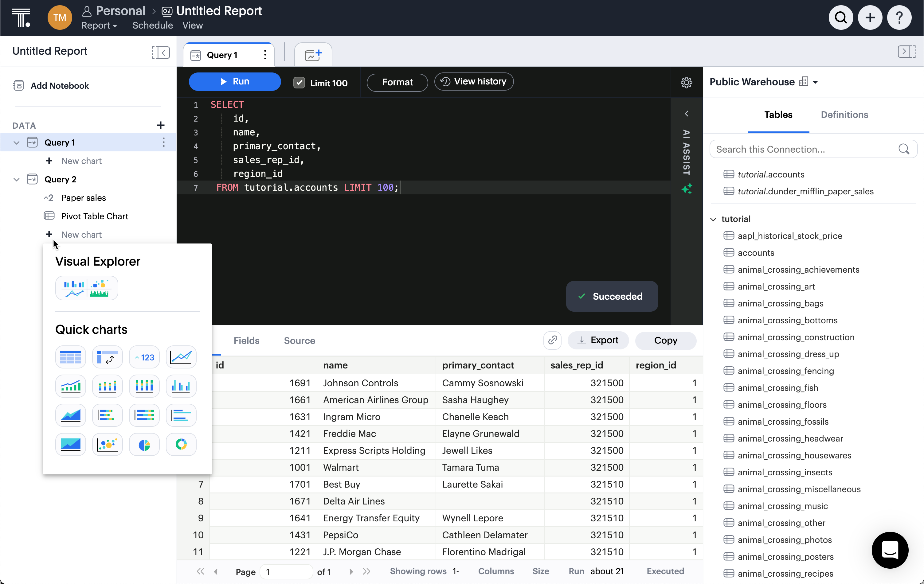Screen dimensions: 924x584
Task: Switch to the Source tab
Action: [300, 340]
